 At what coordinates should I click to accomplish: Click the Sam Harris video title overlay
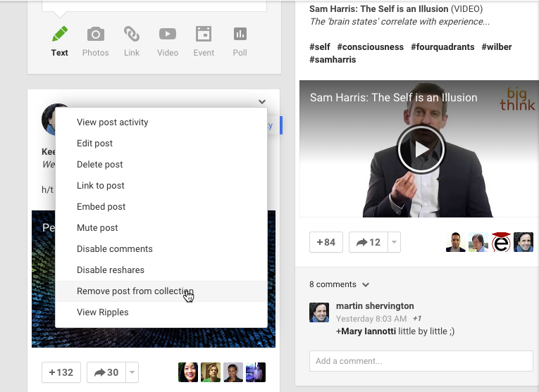pos(394,98)
